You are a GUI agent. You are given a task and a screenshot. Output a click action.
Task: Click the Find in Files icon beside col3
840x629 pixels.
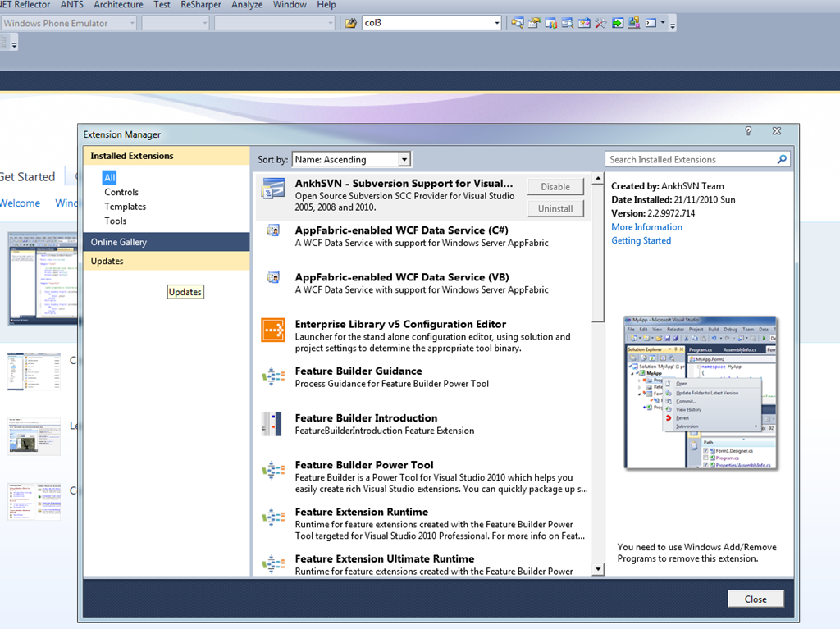(351, 23)
